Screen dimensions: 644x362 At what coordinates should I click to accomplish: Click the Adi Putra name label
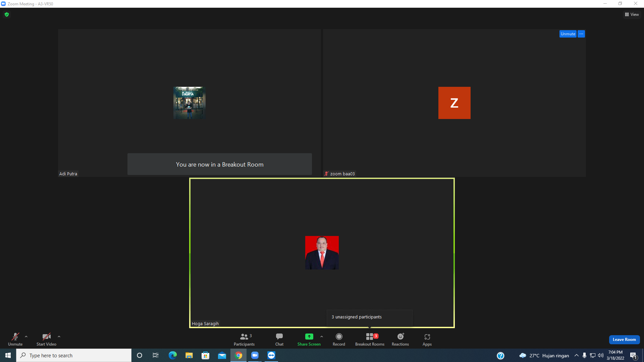click(68, 174)
